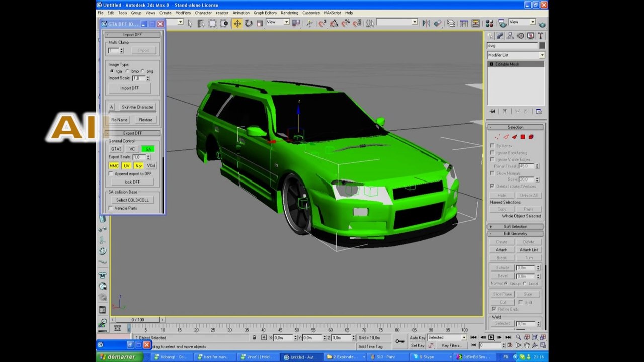Select the tga image type radio button
644x362 pixels.
click(112, 71)
